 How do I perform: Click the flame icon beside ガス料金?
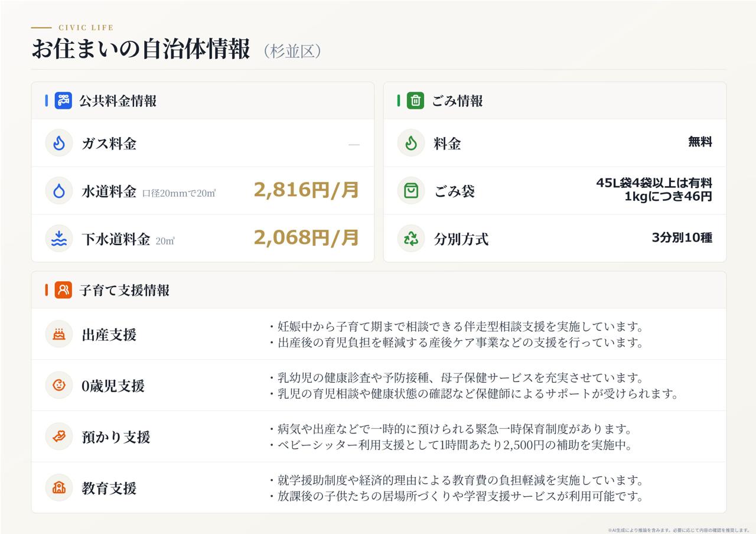(59, 143)
